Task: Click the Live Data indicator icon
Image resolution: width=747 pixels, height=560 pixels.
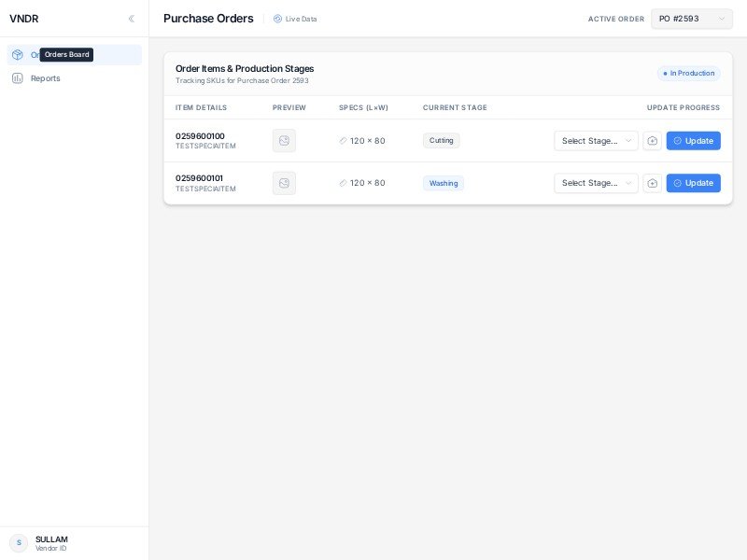Action: 277,19
